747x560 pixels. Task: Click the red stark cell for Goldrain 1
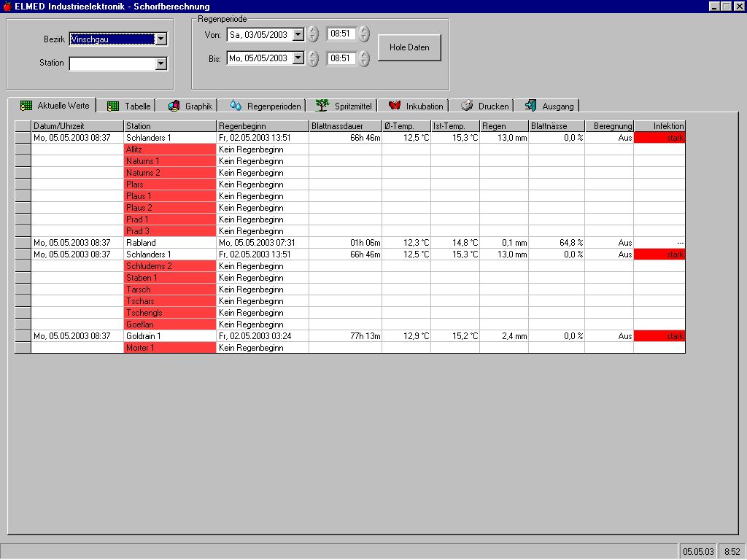[x=659, y=336]
